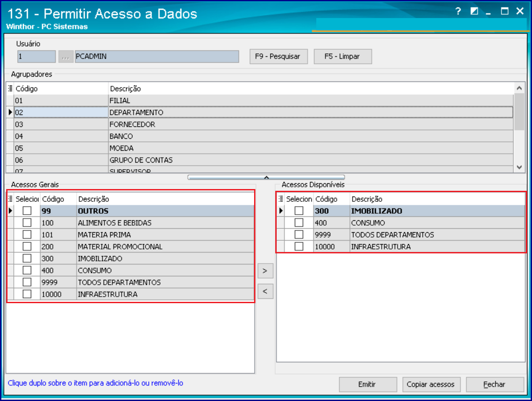
Task: Tick checkbox for 100 ALIMENTOS E BEBIDAS
Action: [27, 223]
